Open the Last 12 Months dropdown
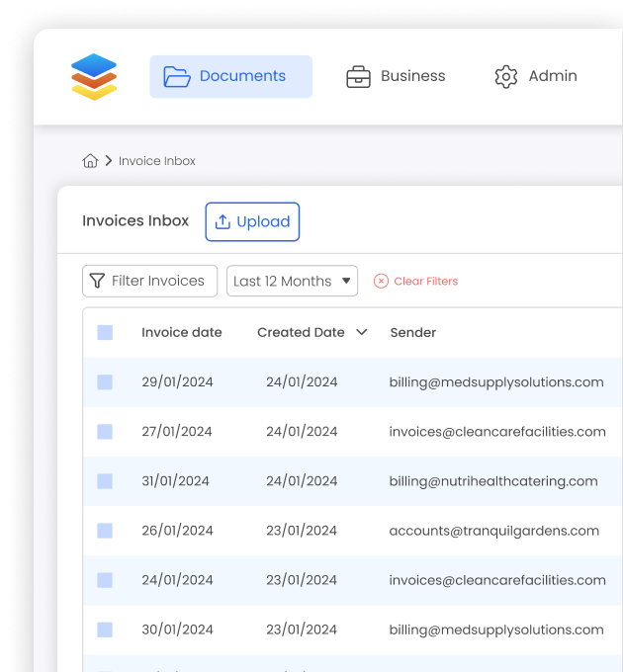 (292, 282)
